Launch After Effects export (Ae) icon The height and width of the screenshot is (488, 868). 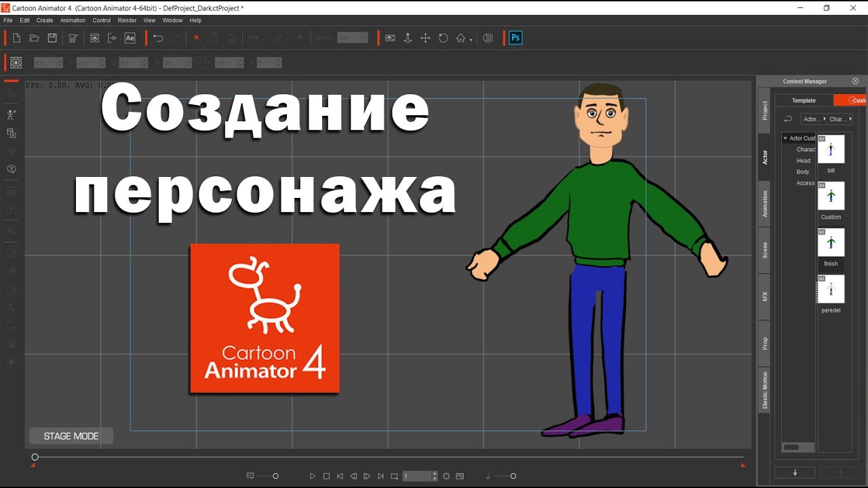(x=130, y=38)
